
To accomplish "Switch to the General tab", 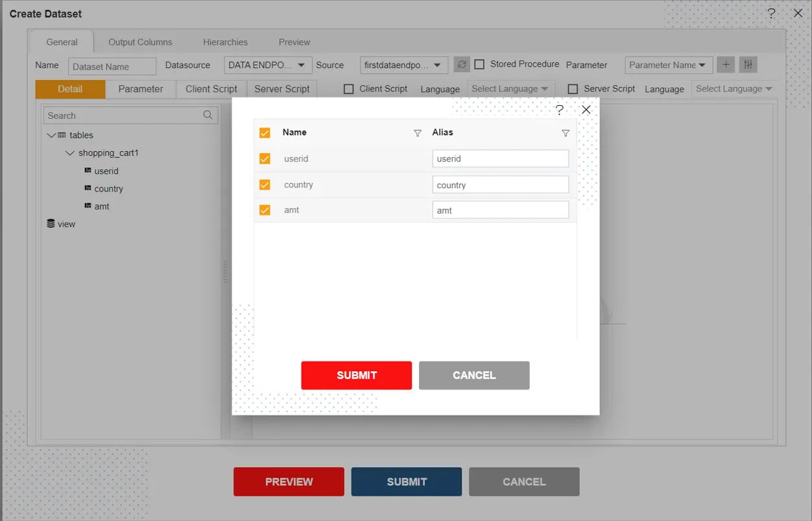I will (62, 42).
